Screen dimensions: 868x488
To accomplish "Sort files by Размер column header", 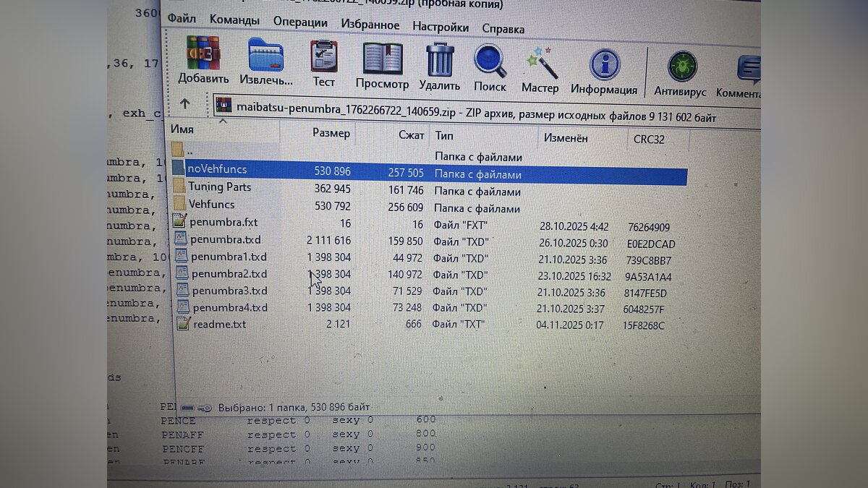I will click(x=331, y=133).
